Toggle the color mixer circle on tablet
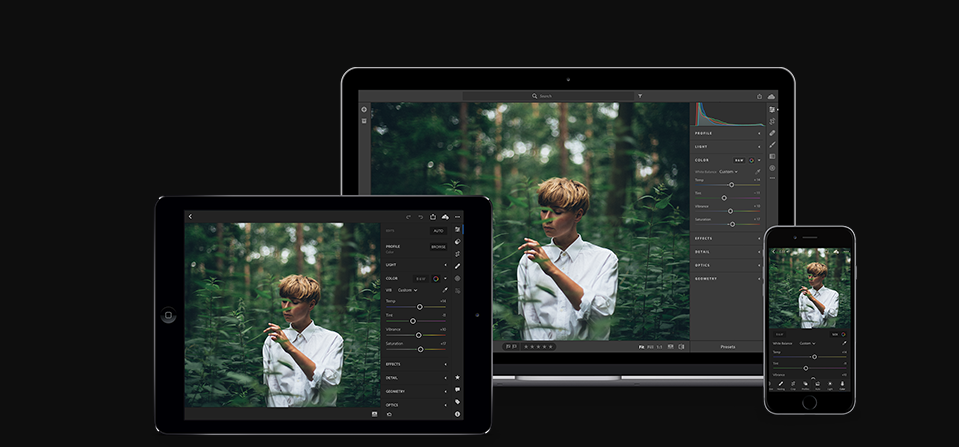 [x=436, y=278]
